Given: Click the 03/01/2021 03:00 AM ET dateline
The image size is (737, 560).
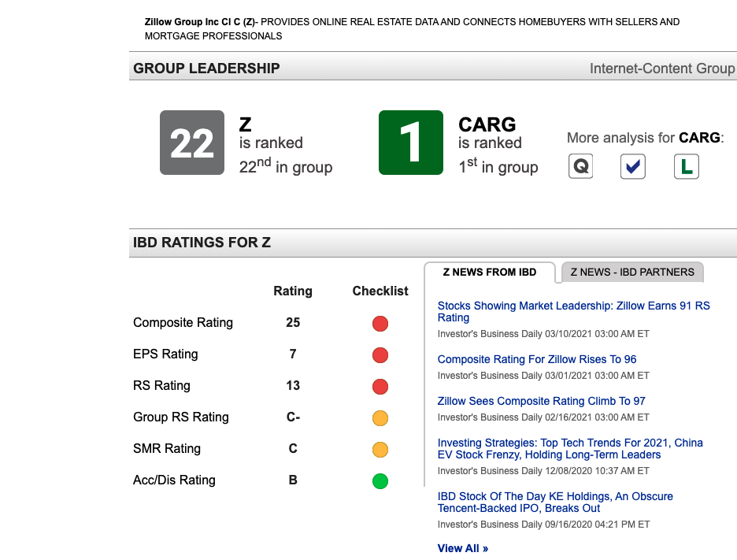Looking at the screenshot, I should point(597,376).
